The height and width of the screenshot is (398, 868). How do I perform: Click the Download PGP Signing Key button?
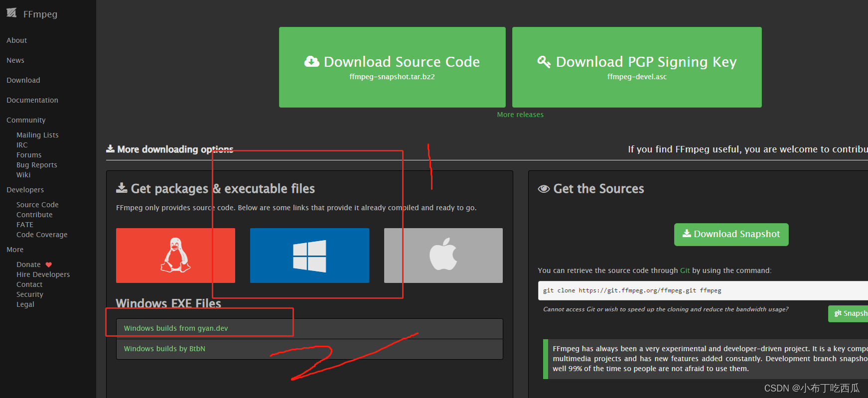click(637, 67)
